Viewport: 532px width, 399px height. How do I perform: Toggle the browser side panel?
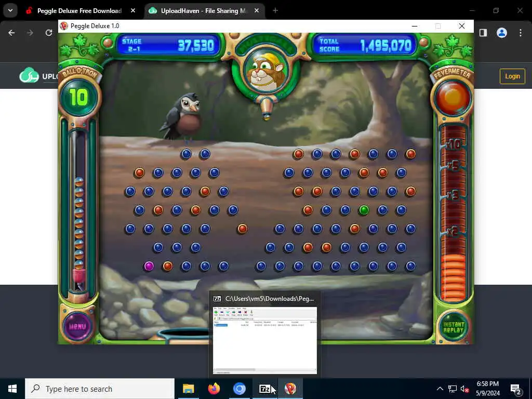point(483,33)
